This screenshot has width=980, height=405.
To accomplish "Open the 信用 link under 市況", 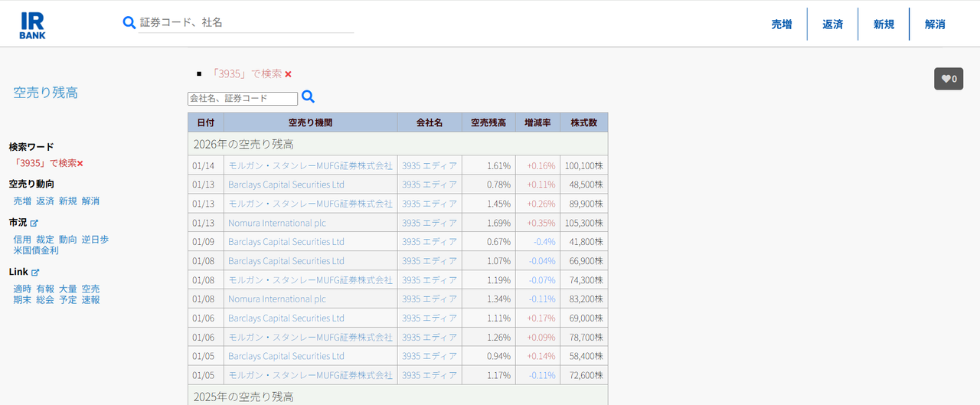I will (x=22, y=240).
